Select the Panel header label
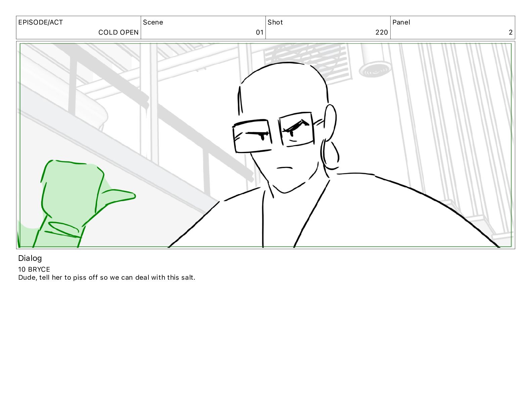 pyautogui.click(x=401, y=22)
